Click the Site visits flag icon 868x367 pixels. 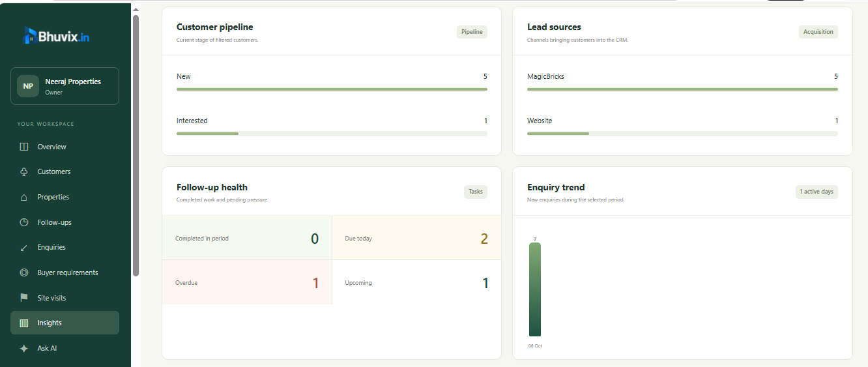tap(24, 298)
